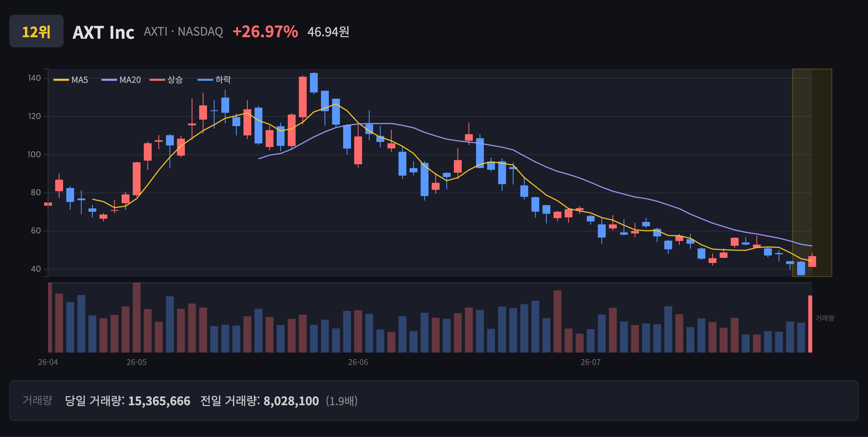The width and height of the screenshot is (868, 437).
Task: Toggle the MA5 legend series
Action: pos(71,80)
